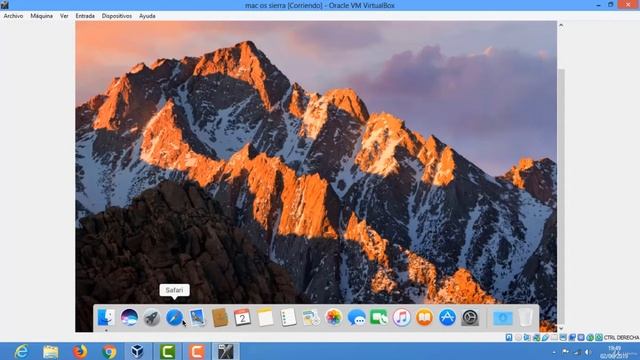Open FaceTime green icon in dock

click(x=379, y=318)
